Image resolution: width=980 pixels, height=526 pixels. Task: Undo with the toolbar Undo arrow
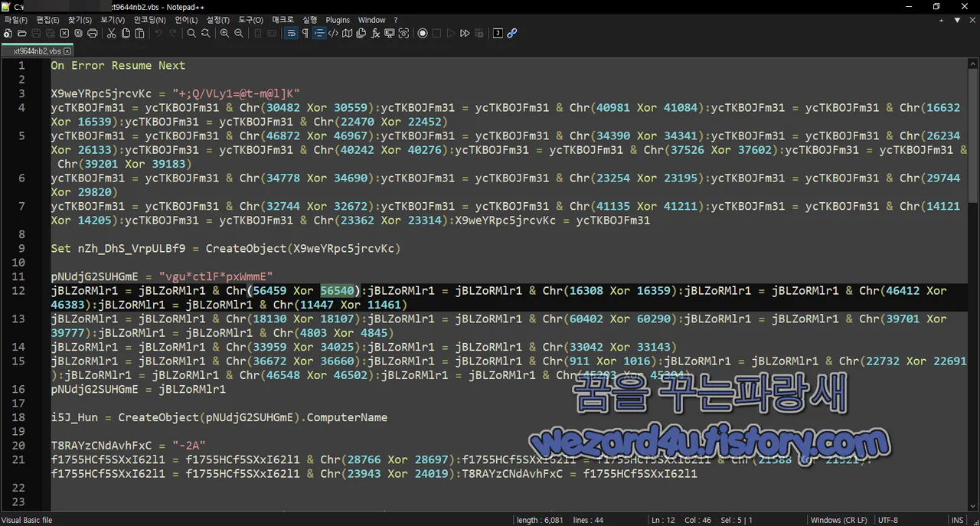(158, 34)
